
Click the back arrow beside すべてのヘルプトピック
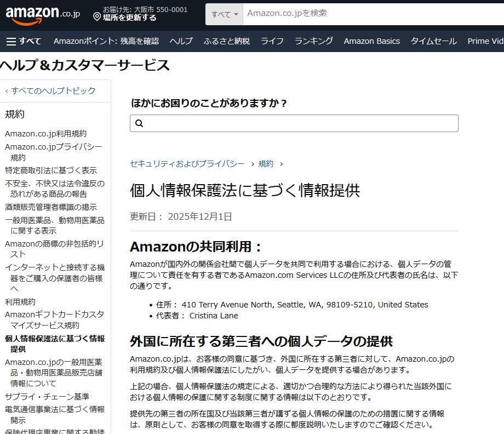point(6,91)
